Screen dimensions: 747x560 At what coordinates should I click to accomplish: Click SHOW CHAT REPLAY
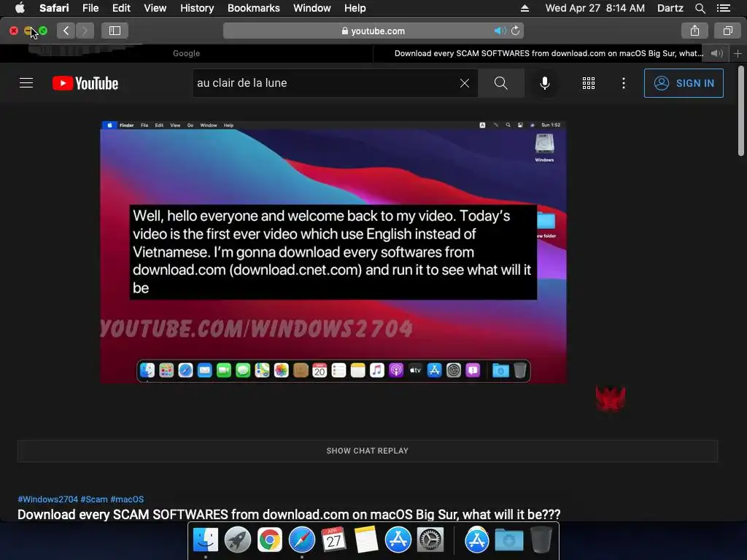(368, 451)
